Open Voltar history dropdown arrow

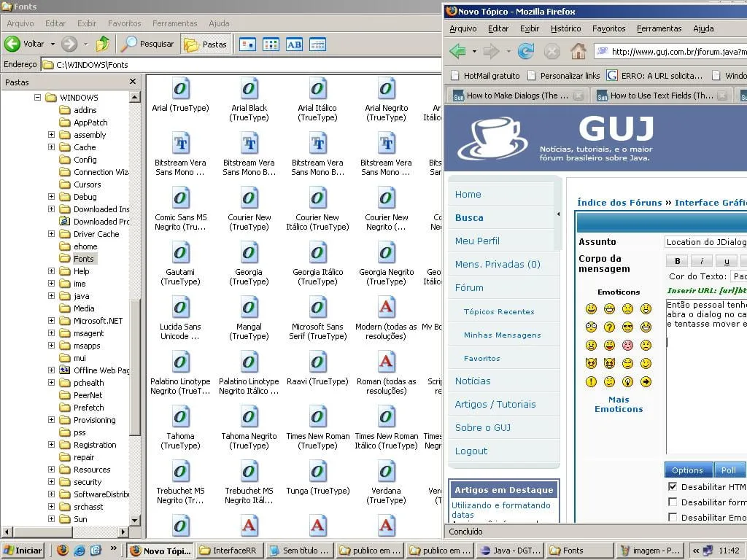[x=53, y=44]
